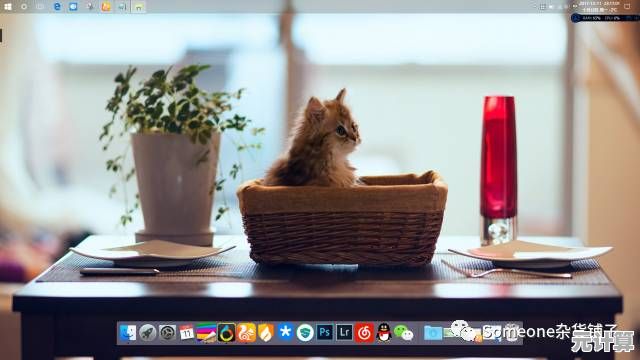Viewport: 640px width, 360px height.
Task: Open the blue folder in dock
Action: [433, 333]
